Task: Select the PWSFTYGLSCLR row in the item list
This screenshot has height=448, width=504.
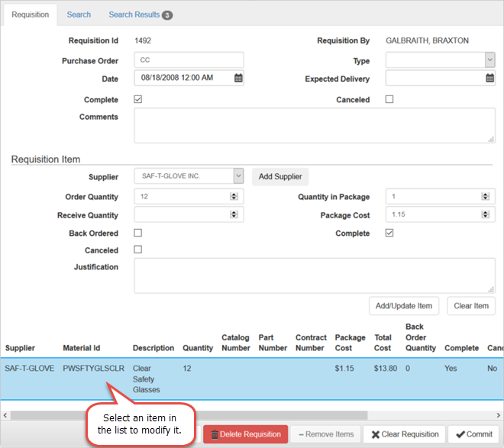Action: coord(93,369)
